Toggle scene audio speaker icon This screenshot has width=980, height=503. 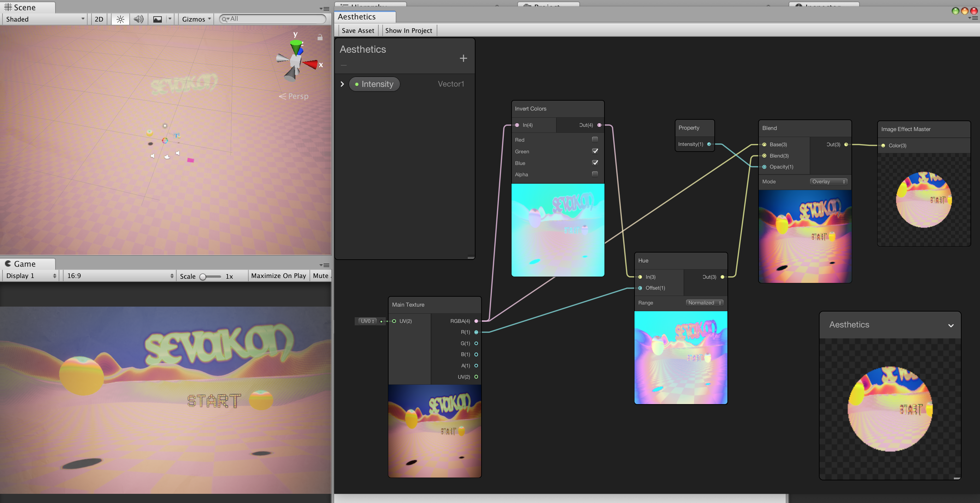pos(138,19)
